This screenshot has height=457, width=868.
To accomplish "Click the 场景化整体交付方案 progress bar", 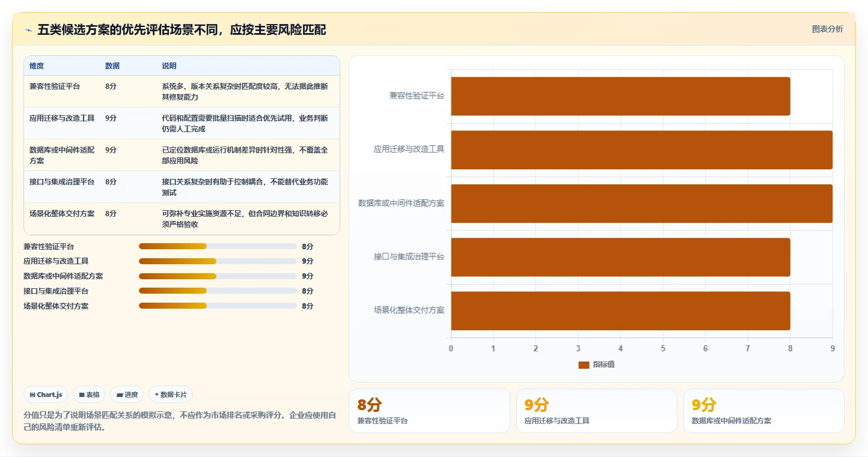I will click(x=218, y=306).
